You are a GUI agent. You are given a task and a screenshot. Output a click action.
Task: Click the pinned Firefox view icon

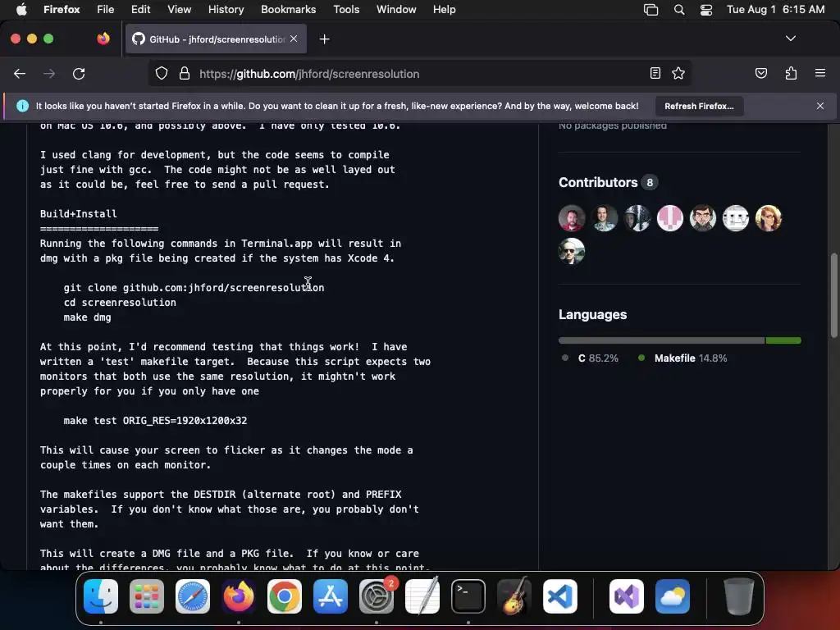point(103,39)
